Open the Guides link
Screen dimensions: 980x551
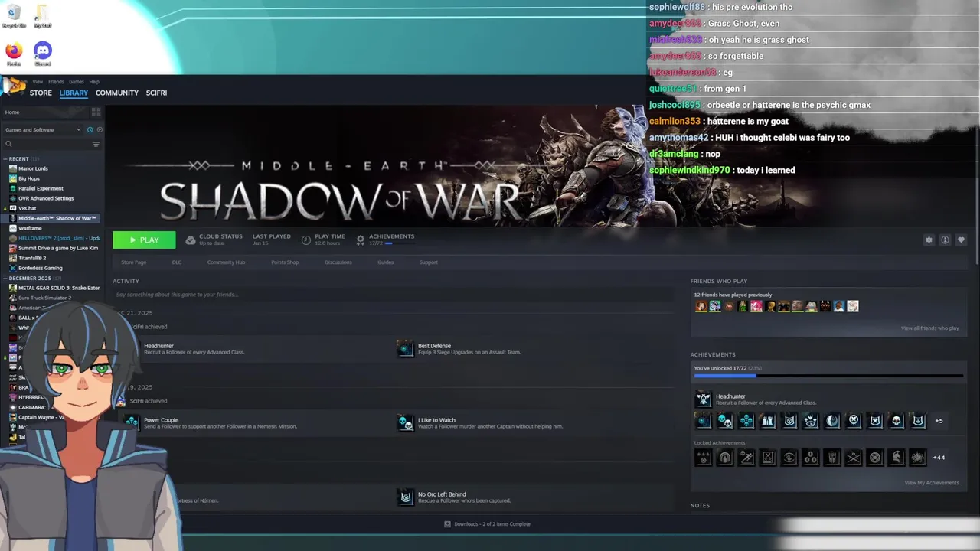tap(385, 262)
